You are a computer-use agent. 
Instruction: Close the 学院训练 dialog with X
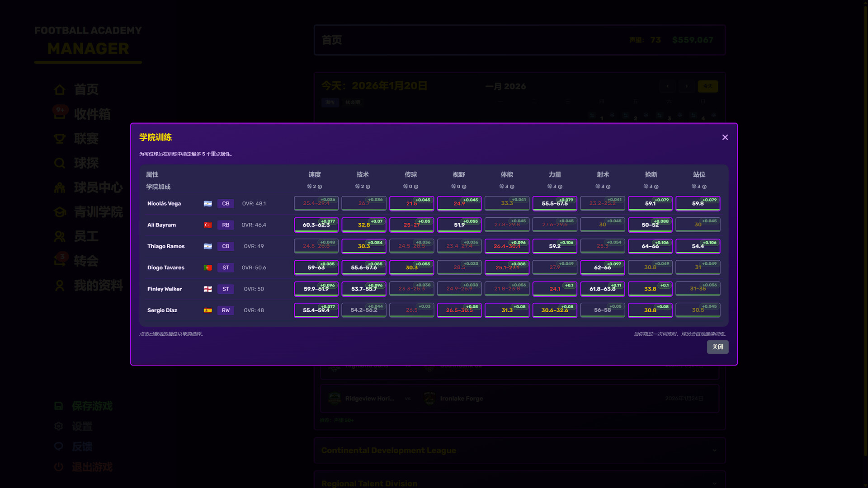coord(725,137)
